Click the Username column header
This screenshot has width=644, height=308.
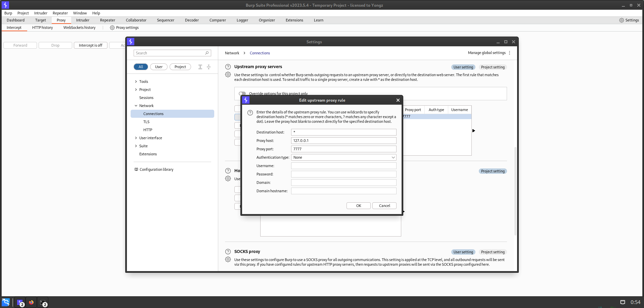[459, 110]
